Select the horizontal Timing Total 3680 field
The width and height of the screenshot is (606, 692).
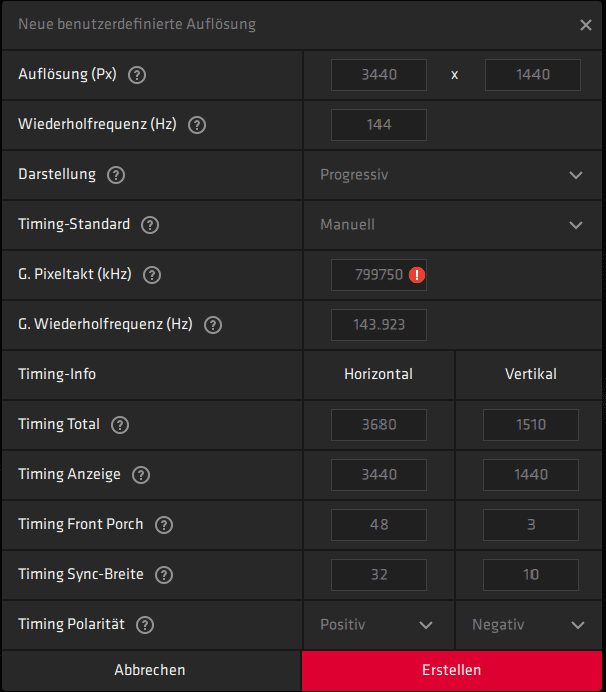coord(379,425)
